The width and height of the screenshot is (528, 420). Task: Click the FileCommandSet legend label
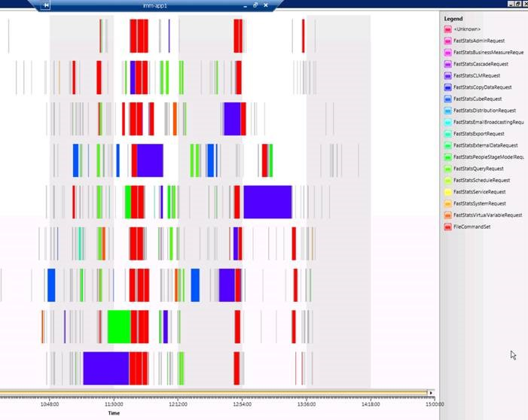(x=472, y=227)
